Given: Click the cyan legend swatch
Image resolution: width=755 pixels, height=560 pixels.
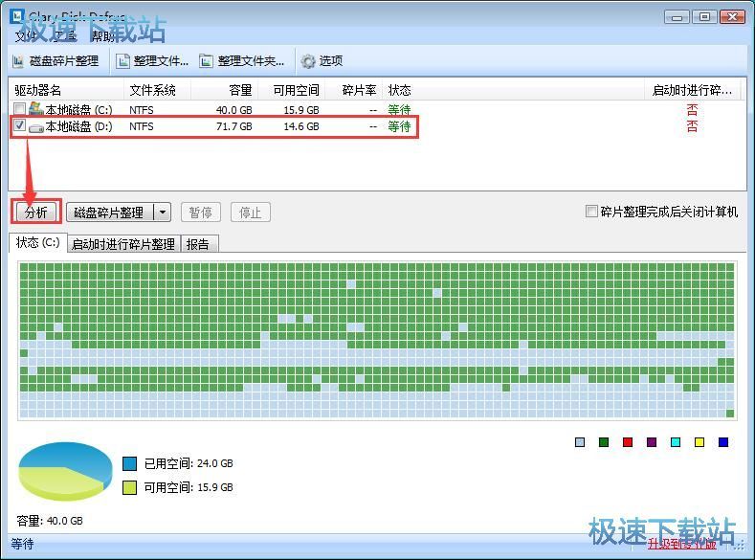Looking at the screenshot, I should [676, 442].
